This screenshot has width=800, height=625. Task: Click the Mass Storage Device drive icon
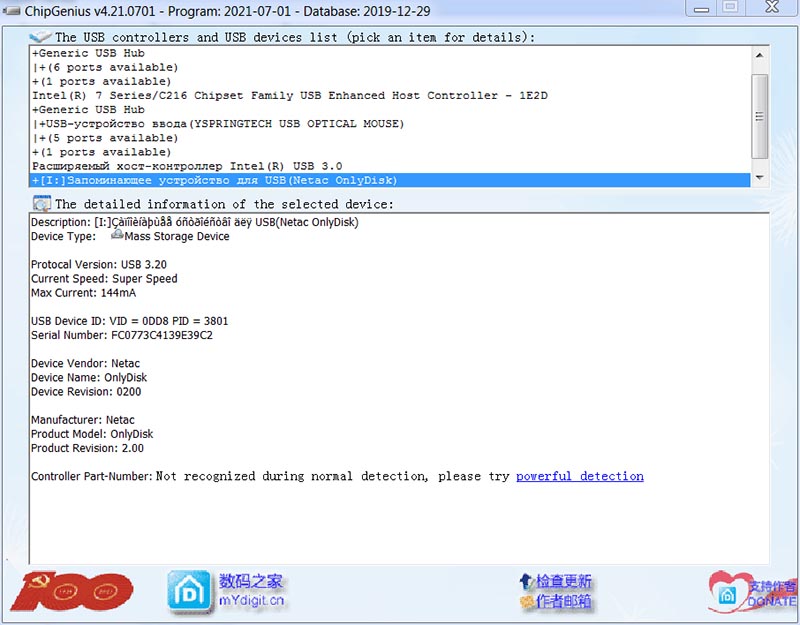117,235
